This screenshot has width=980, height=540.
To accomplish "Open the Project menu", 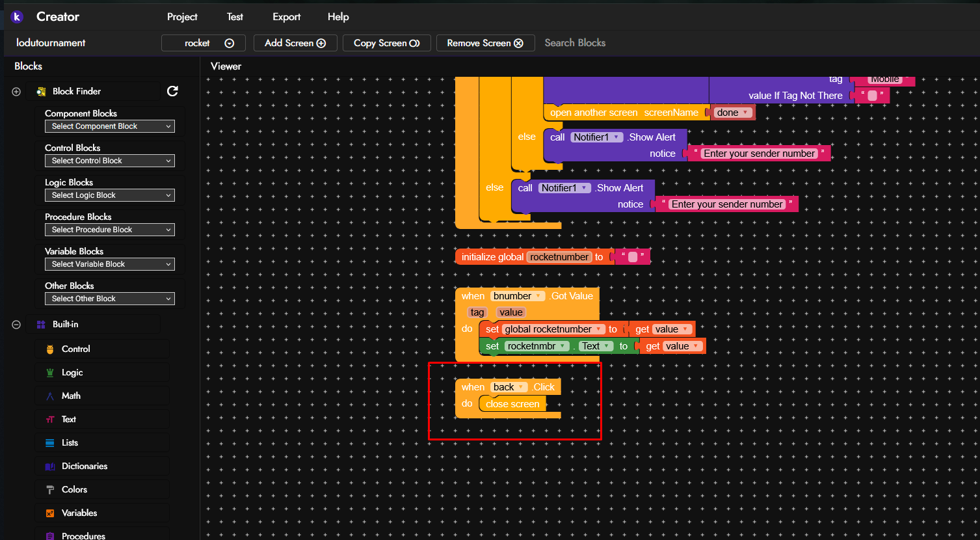I will 182,17.
